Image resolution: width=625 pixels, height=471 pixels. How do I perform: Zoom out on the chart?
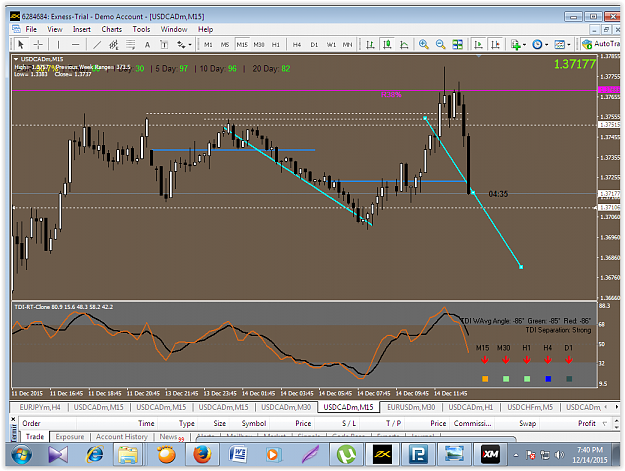[440, 44]
